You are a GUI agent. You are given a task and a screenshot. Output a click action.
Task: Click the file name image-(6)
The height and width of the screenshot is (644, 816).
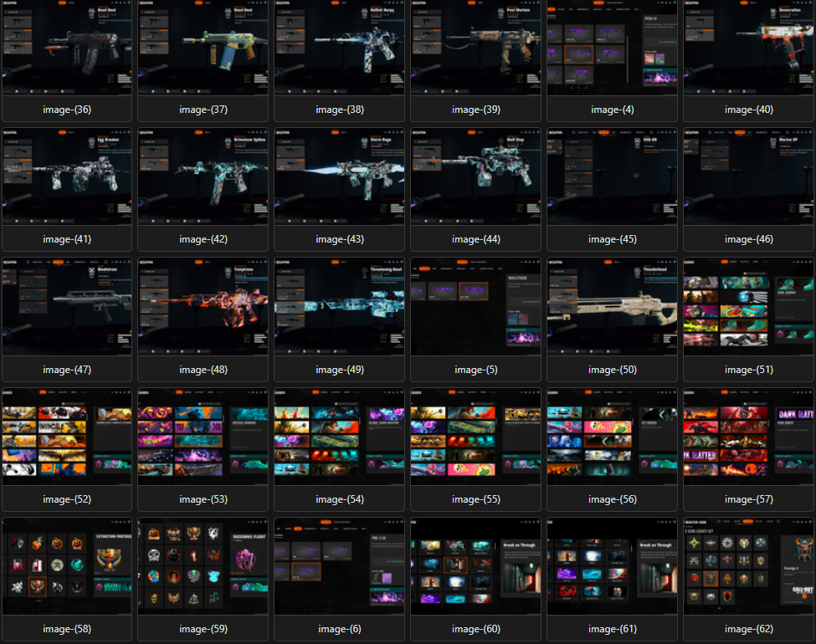[x=339, y=629]
